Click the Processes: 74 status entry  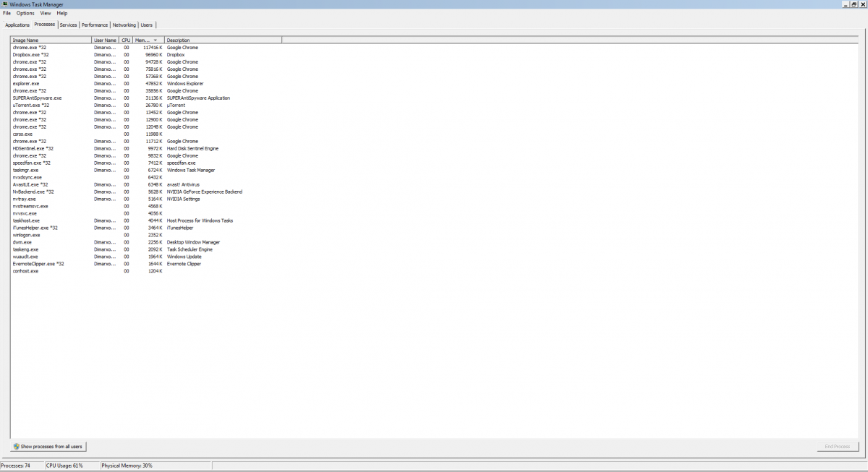22,466
